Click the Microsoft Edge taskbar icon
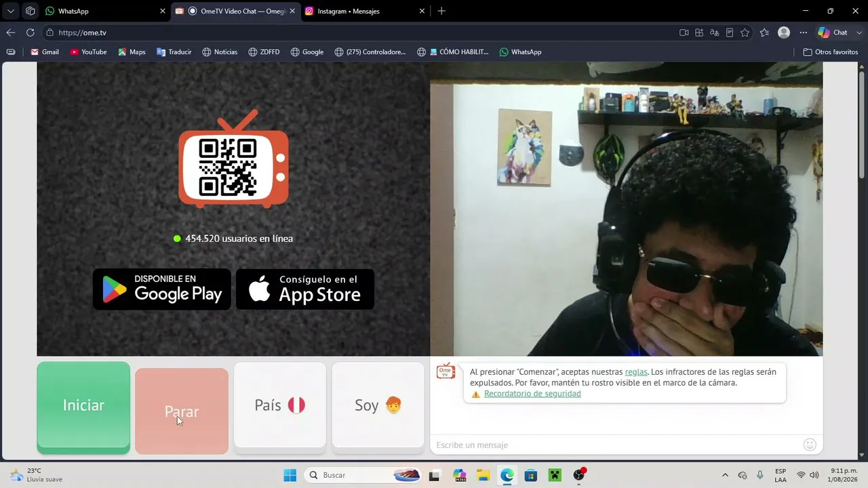Image resolution: width=868 pixels, height=488 pixels. tap(507, 475)
